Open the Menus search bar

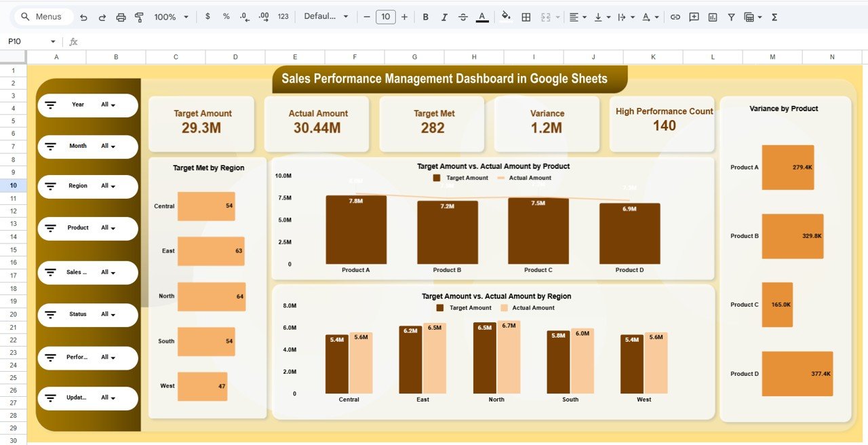tap(43, 16)
